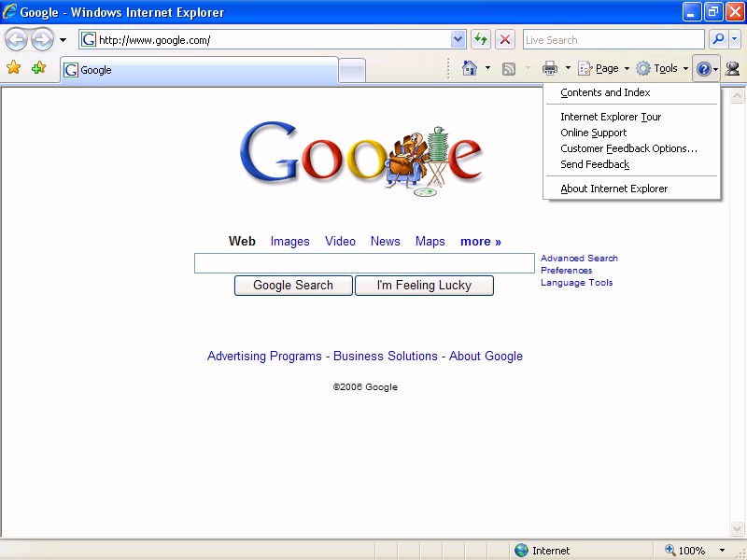Refresh the page with the green arrows icon

point(481,39)
